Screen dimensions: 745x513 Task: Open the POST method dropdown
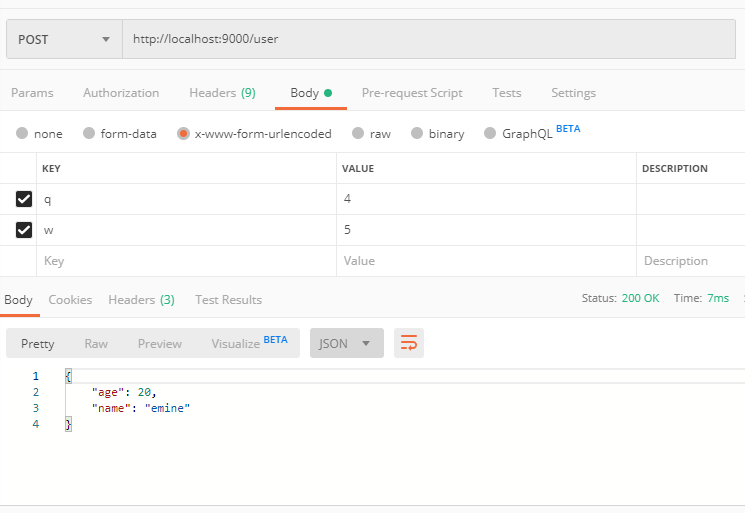(x=64, y=39)
